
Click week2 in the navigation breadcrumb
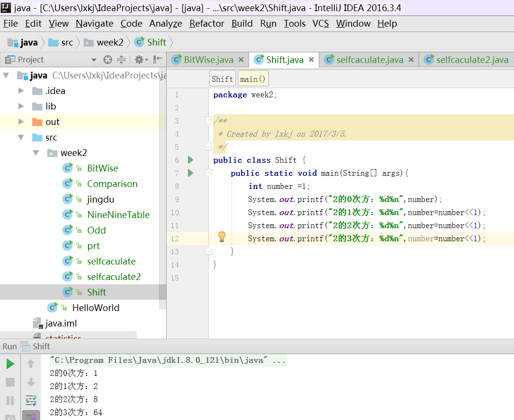pos(104,43)
